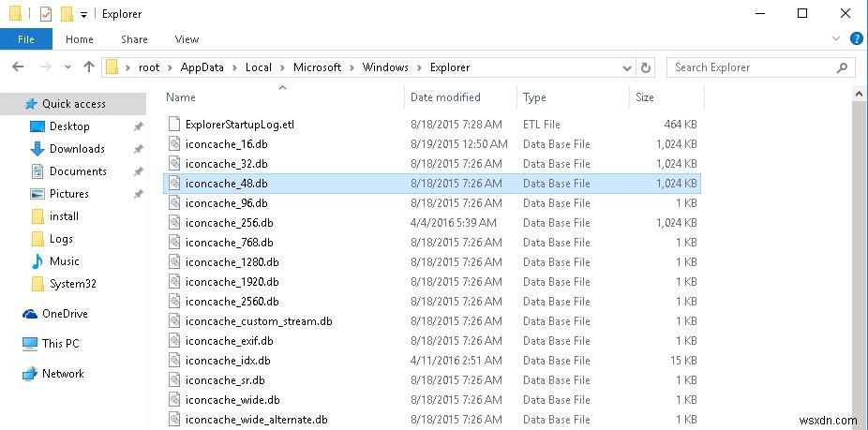This screenshot has height=430, width=868.
Task: Expand chevron between Local and Microsoft
Action: click(282, 67)
